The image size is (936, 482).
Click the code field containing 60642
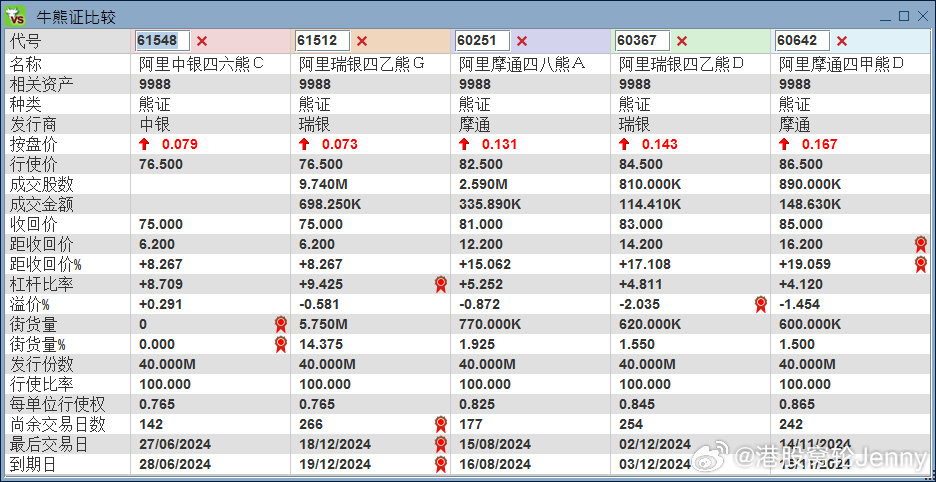point(802,41)
